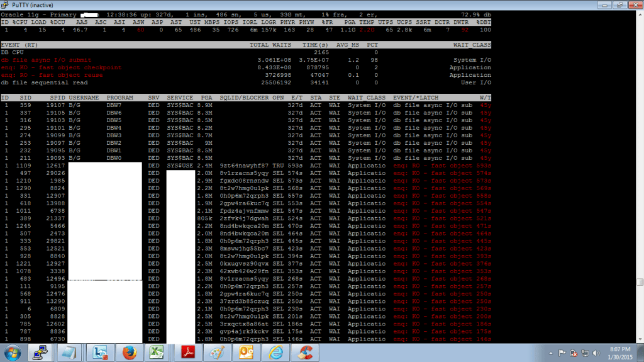The width and height of the screenshot is (644, 362).
Task: Minimize the PuTTY window
Action: pos(604,5)
